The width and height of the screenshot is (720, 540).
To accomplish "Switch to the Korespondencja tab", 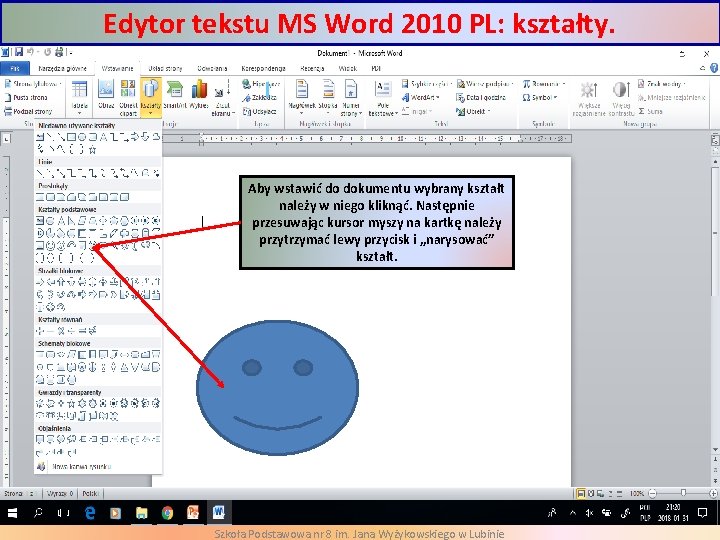I will 264,68.
